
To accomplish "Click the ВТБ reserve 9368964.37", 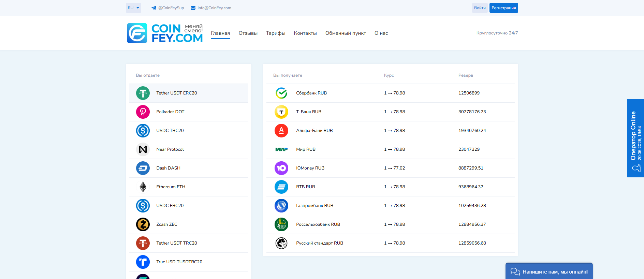I will (471, 187).
